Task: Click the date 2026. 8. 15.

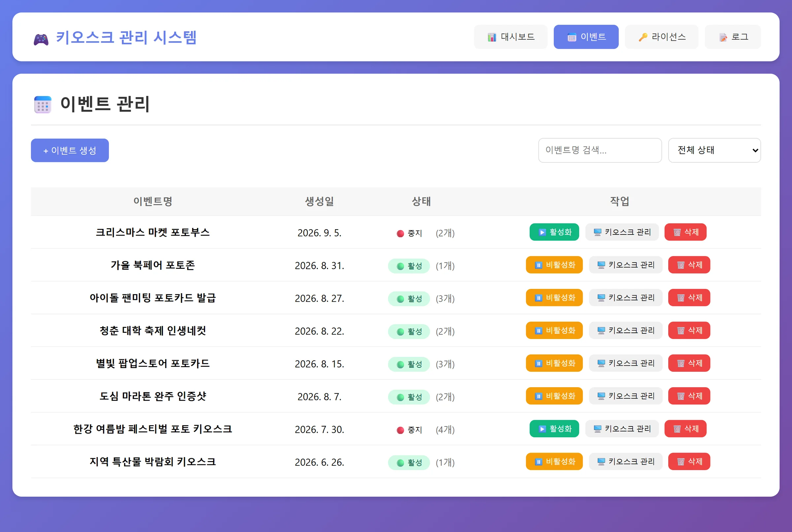Action: [x=319, y=364]
